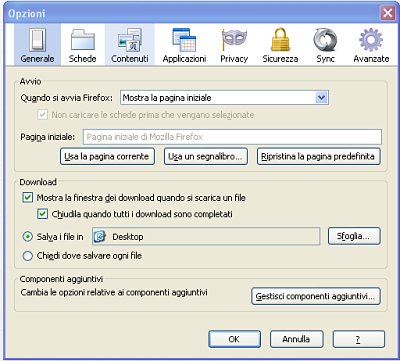Screen dimensions: 400x361
Task: Confirm settings with the OK button
Action: (234, 339)
